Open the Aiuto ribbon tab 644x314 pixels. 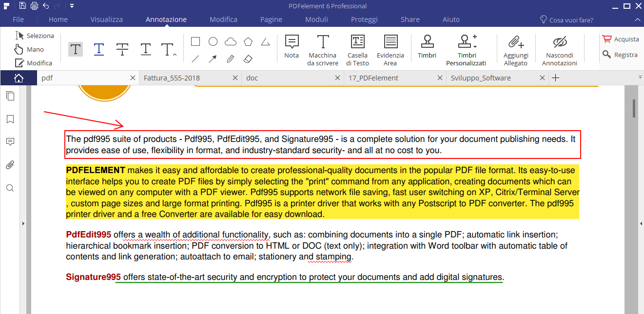pos(451,20)
